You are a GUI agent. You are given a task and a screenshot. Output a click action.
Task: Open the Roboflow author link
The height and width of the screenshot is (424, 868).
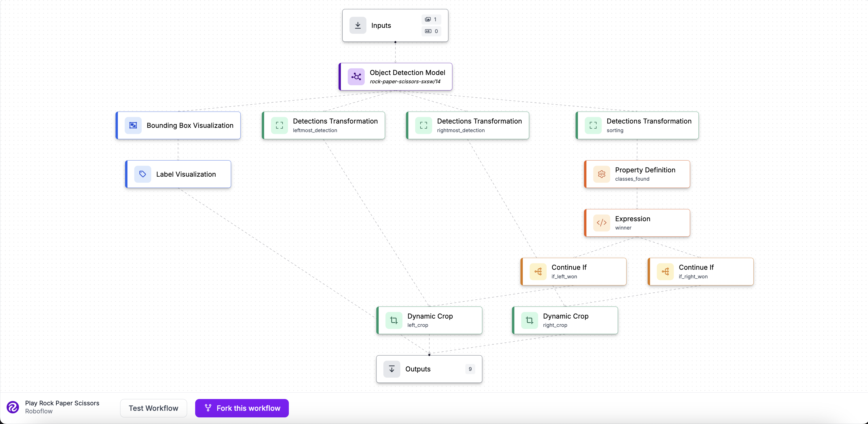pos(39,411)
